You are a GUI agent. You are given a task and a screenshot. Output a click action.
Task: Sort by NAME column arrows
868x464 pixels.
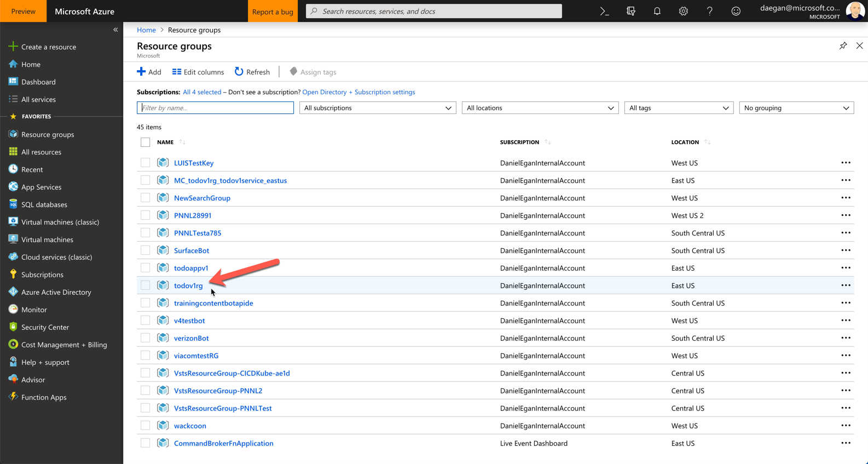pos(182,142)
